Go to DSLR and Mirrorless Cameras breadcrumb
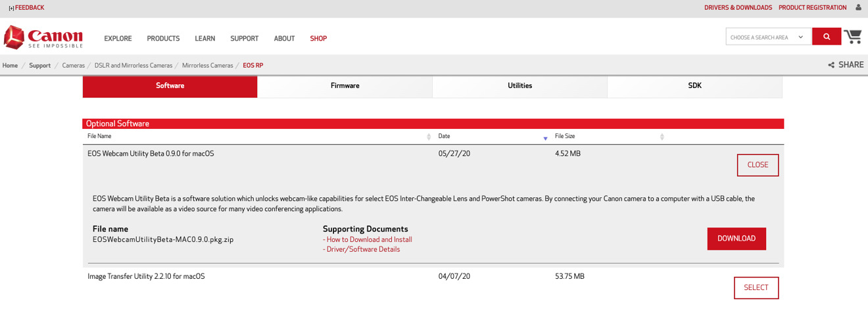Image resolution: width=868 pixels, height=311 pixels. point(133,66)
